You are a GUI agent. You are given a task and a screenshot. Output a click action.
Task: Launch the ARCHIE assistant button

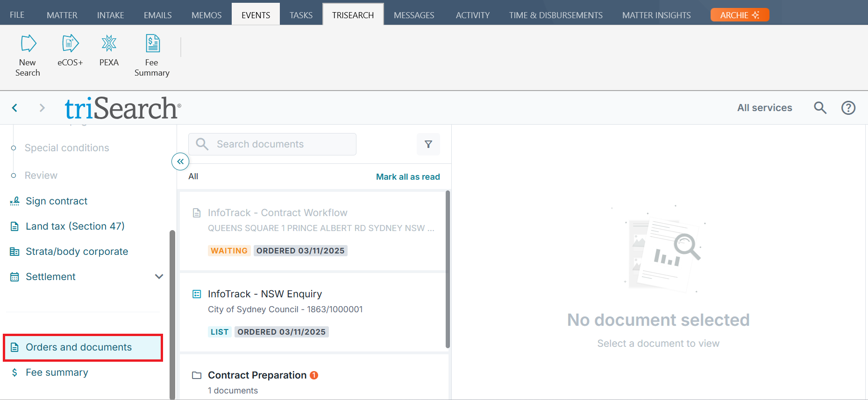740,15
